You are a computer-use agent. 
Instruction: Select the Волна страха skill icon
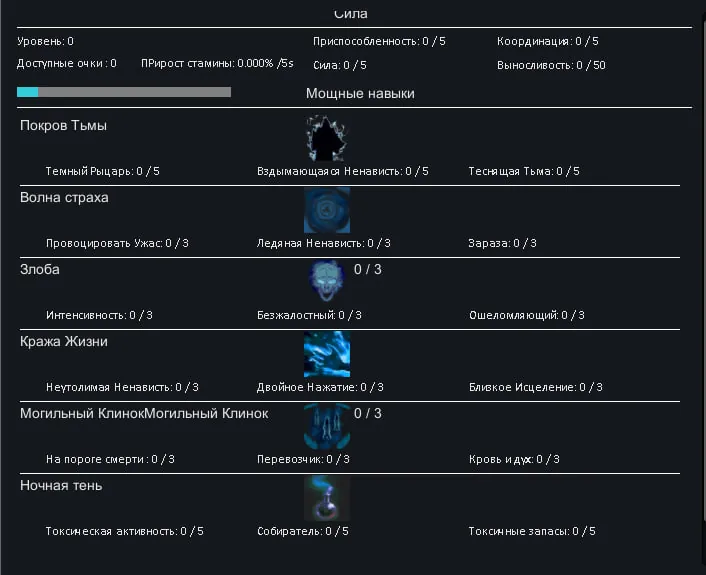(326, 210)
